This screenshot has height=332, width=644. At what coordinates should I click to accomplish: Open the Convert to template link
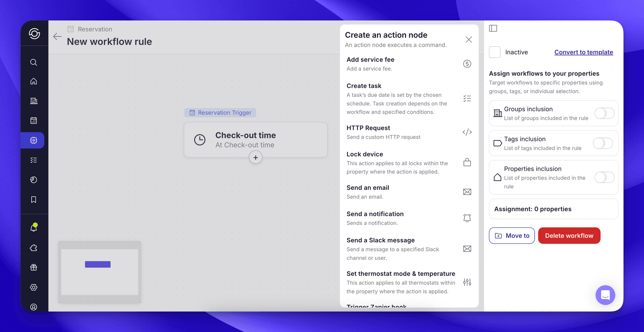(583, 52)
